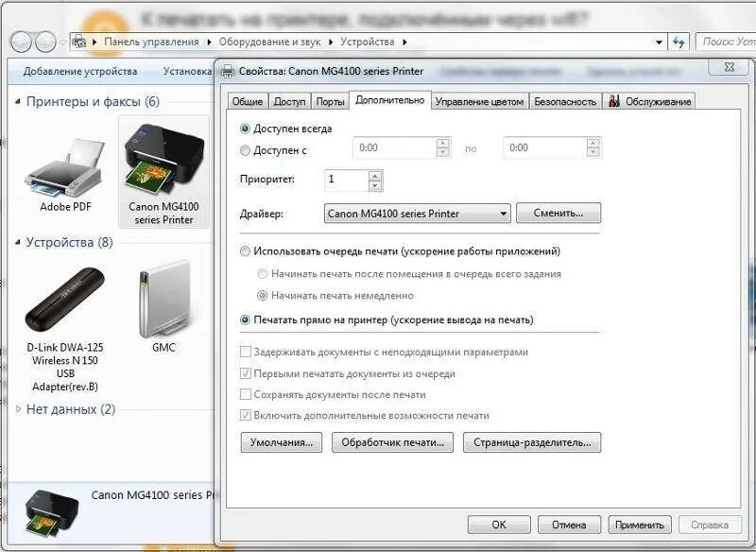Decrease the Приоритет value with down arrow
This screenshot has width=756, height=552.
(x=375, y=185)
